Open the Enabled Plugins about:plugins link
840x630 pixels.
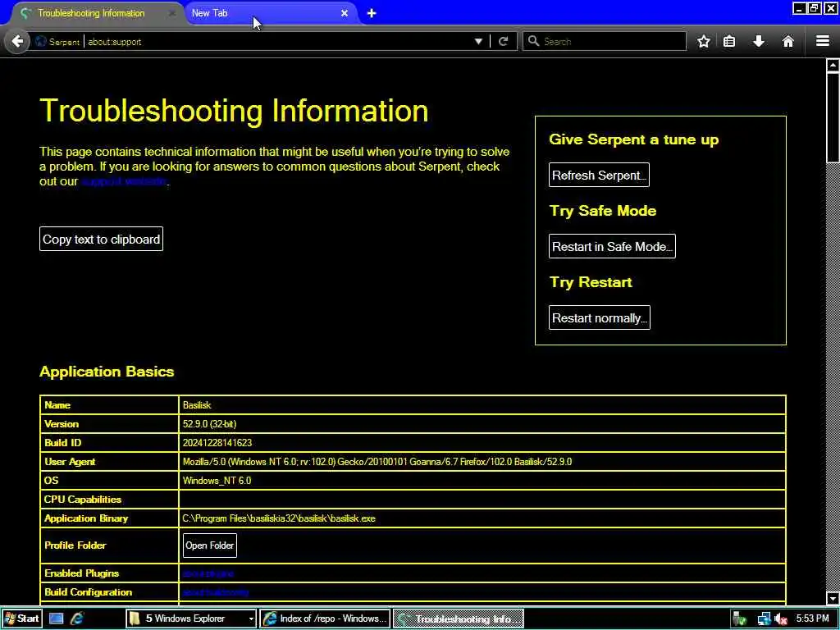coord(208,573)
